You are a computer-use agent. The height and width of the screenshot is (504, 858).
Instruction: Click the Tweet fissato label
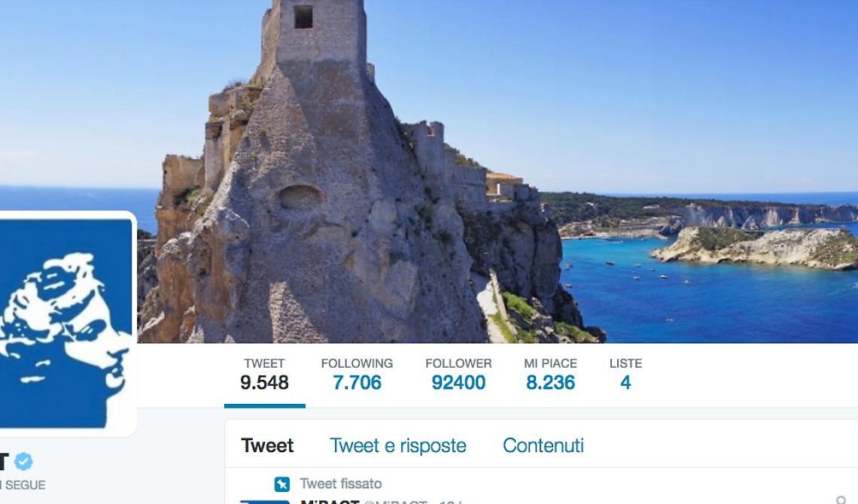[x=341, y=484]
